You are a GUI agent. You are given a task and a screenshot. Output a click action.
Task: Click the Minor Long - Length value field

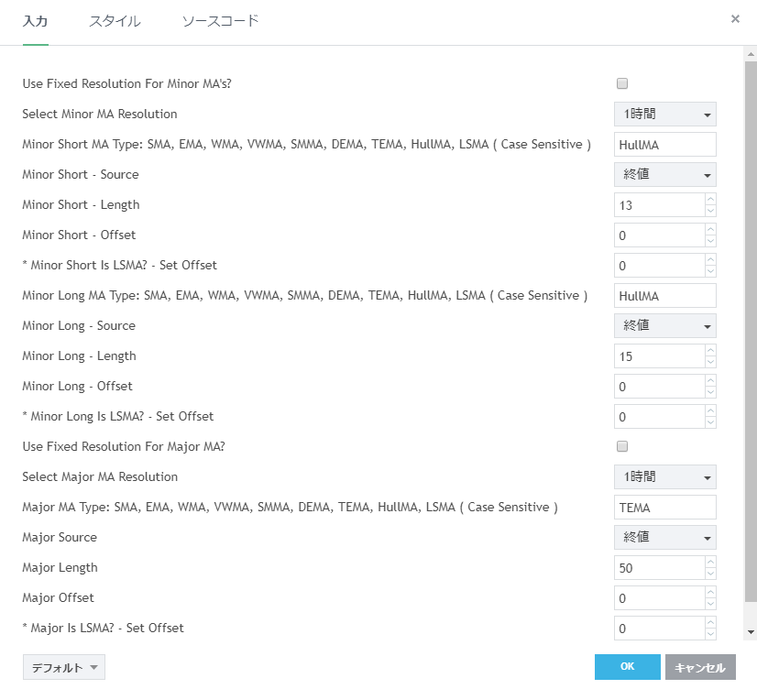coord(660,356)
